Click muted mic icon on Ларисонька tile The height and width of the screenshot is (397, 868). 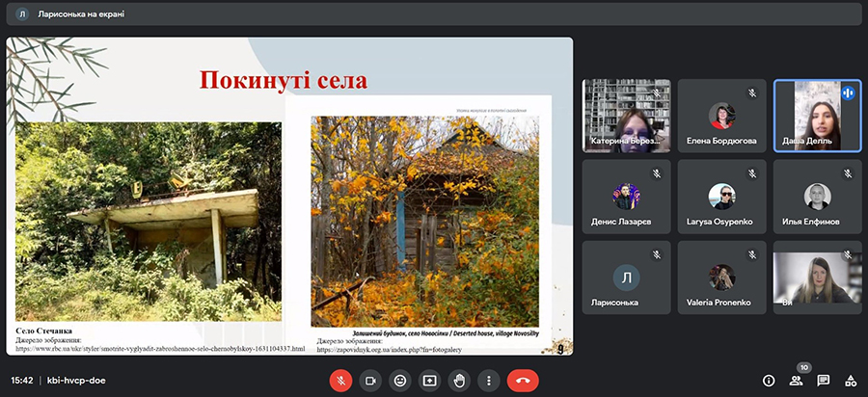pos(657,255)
